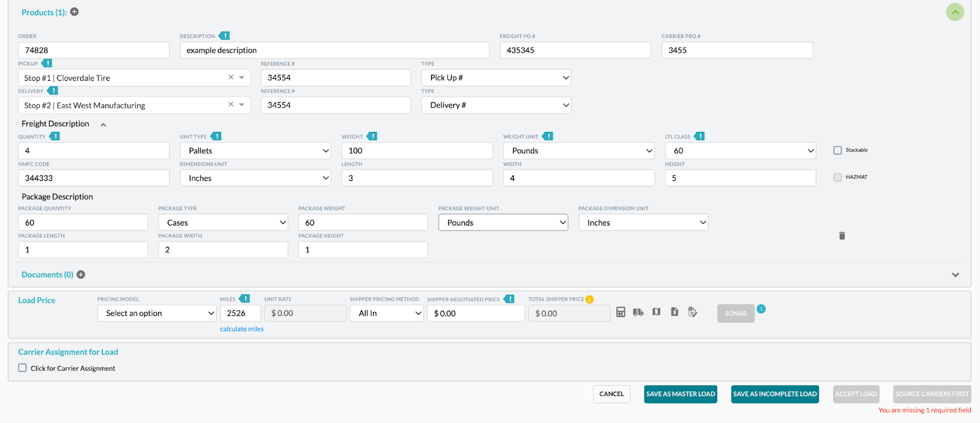Screen dimensions: 980x423
Task: Click the Miles field alert flag
Action: (x=244, y=299)
